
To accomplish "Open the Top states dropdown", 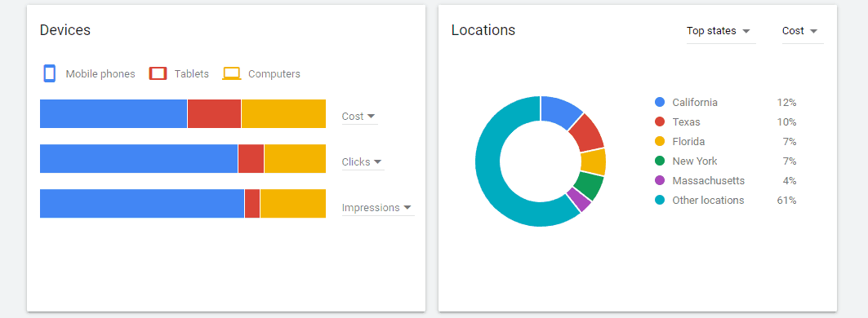I will click(x=721, y=31).
